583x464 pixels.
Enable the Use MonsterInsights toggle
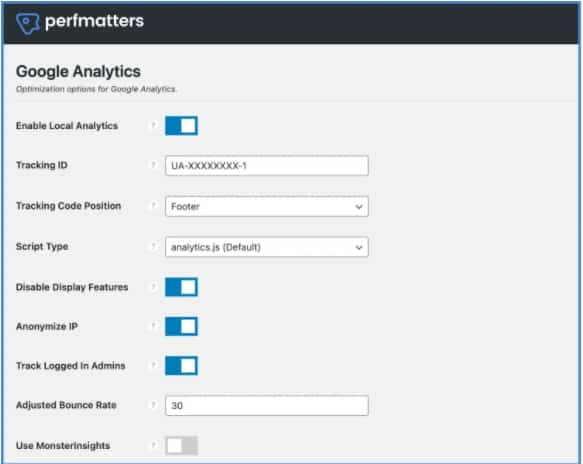[181, 445]
